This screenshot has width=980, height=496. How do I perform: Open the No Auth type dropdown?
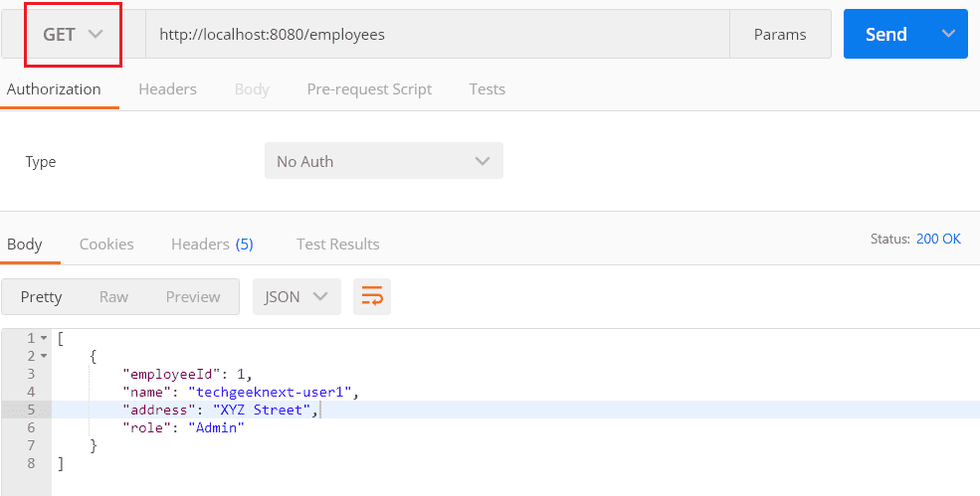click(x=384, y=161)
